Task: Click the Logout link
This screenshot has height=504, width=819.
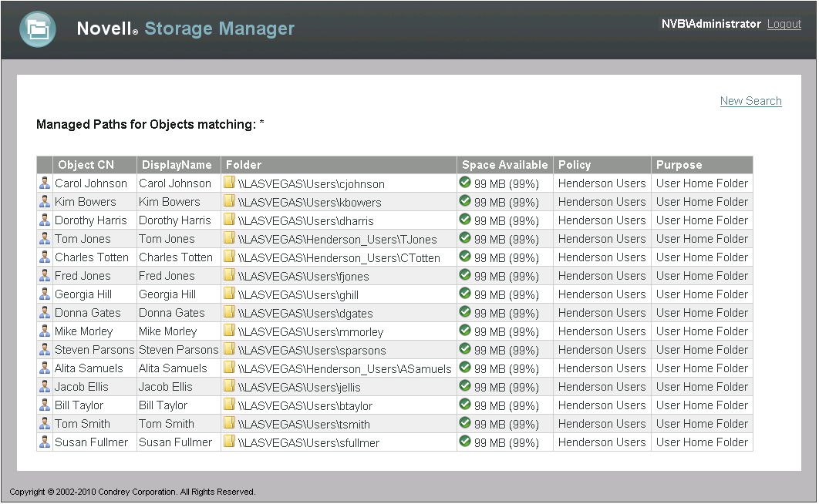Action: [784, 24]
